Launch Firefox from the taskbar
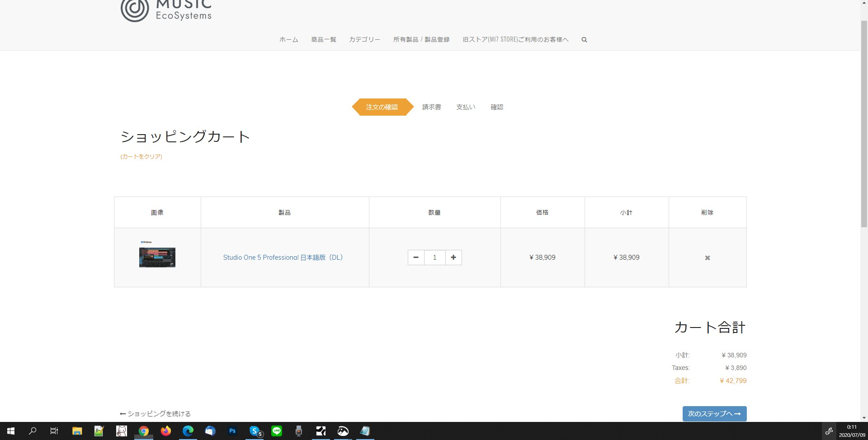 click(165, 431)
